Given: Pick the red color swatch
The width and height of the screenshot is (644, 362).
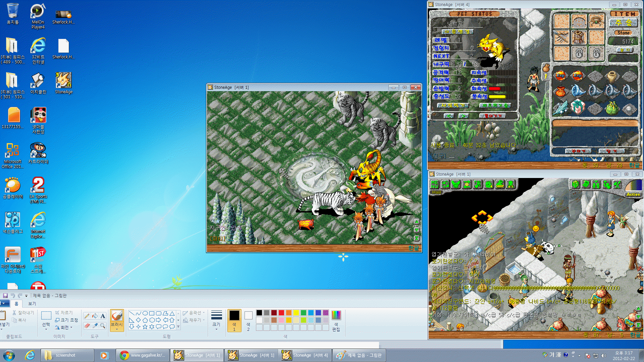Looking at the screenshot, I should [281, 313].
